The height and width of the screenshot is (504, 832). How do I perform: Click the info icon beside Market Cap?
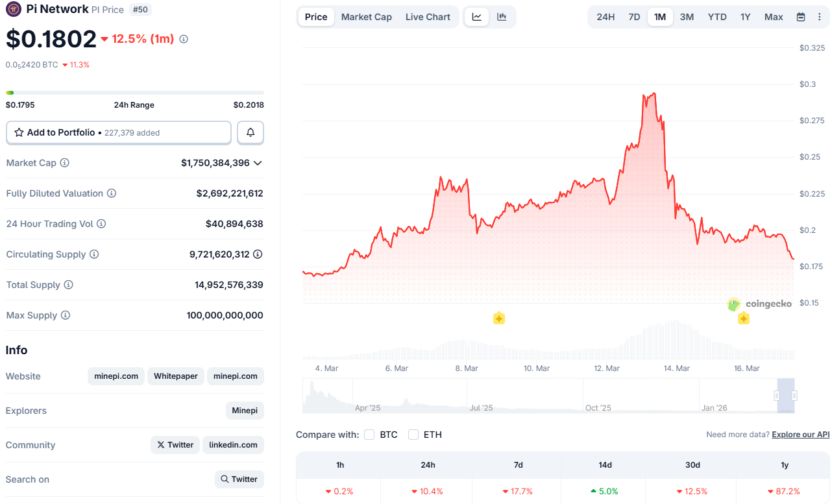click(65, 163)
